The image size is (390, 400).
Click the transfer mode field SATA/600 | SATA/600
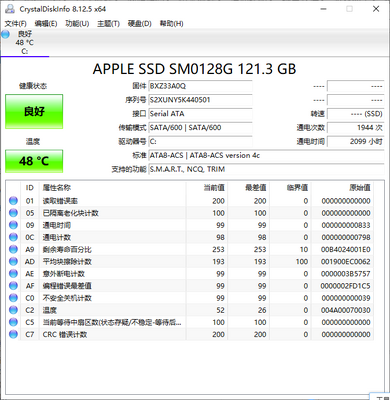click(x=200, y=128)
